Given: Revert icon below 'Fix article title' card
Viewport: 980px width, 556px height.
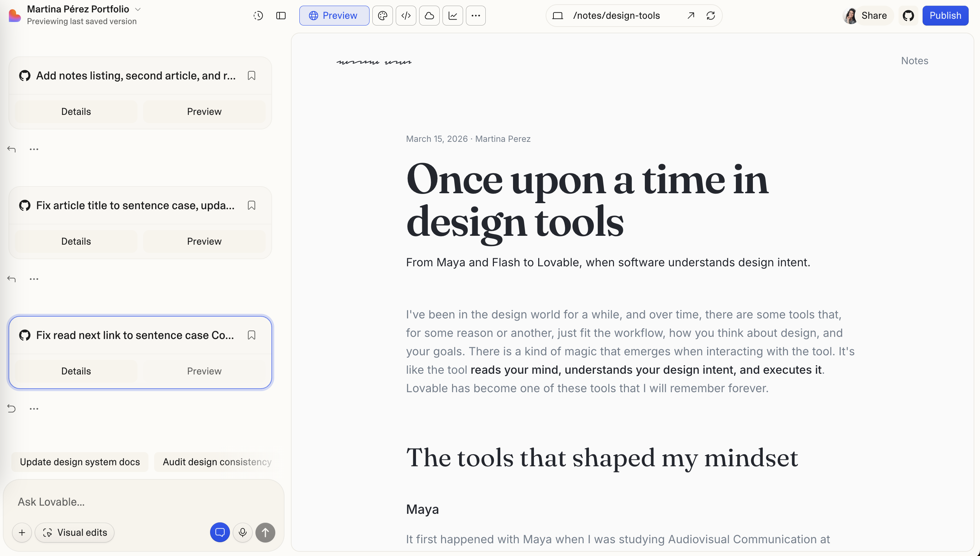Looking at the screenshot, I should (11, 279).
